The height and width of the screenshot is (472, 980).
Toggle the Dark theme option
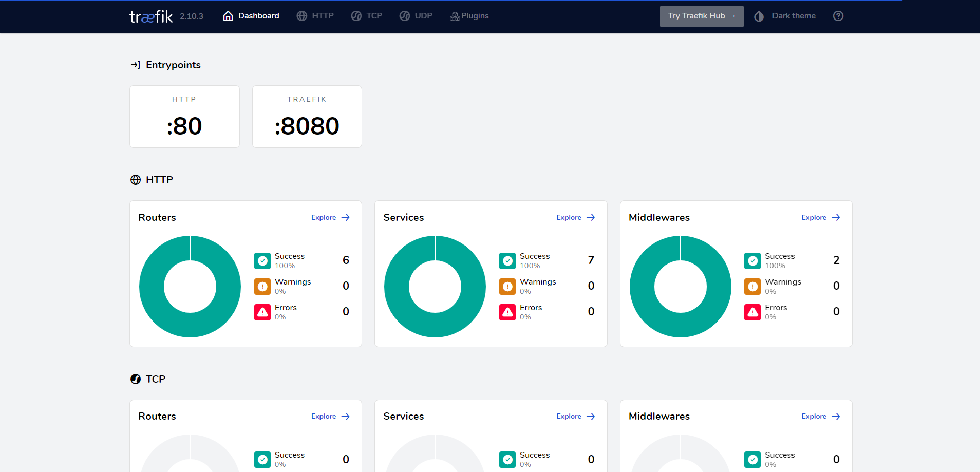(785, 16)
